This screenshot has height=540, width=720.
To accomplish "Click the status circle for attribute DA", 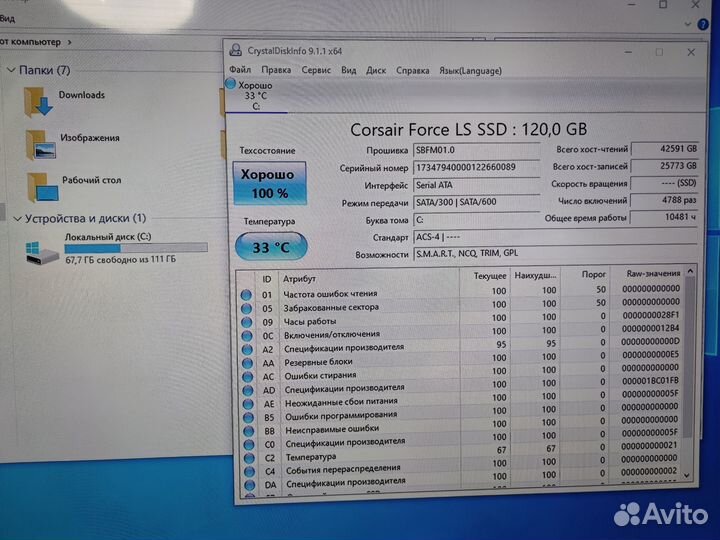I will 249,485.
